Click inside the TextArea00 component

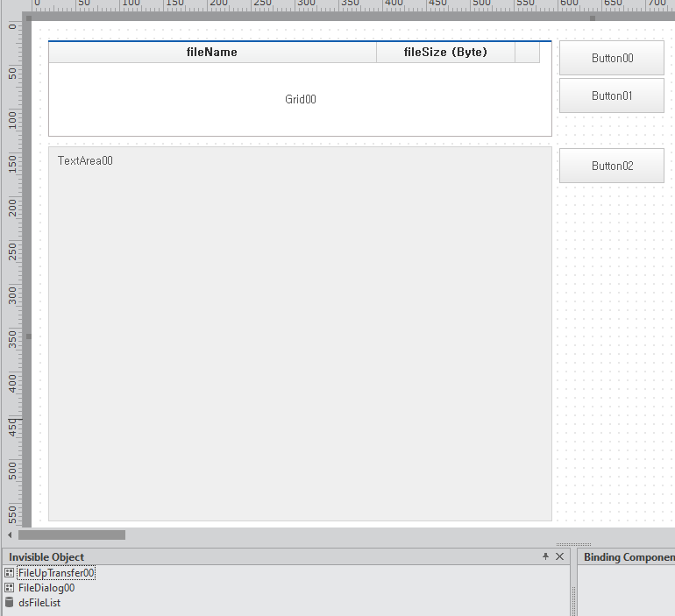pos(300,333)
